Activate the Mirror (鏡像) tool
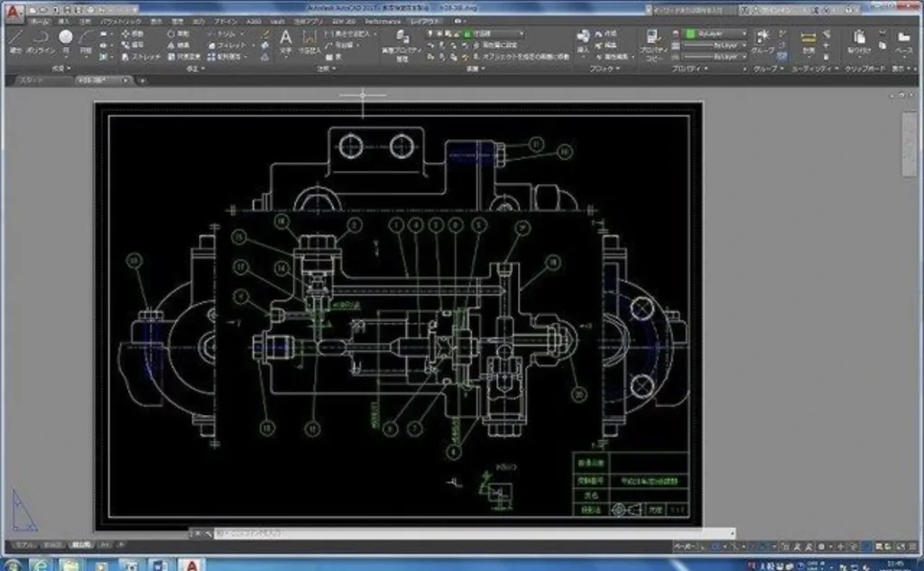Image resolution: width=924 pixels, height=571 pixels. pyautogui.click(x=179, y=45)
